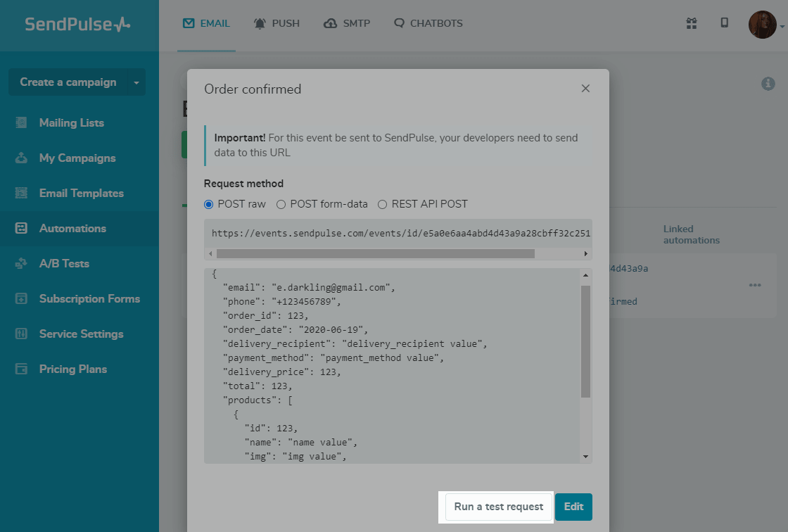Click the Subscription Forms sidebar icon
Screen dimensions: 788x532
tap(21, 298)
